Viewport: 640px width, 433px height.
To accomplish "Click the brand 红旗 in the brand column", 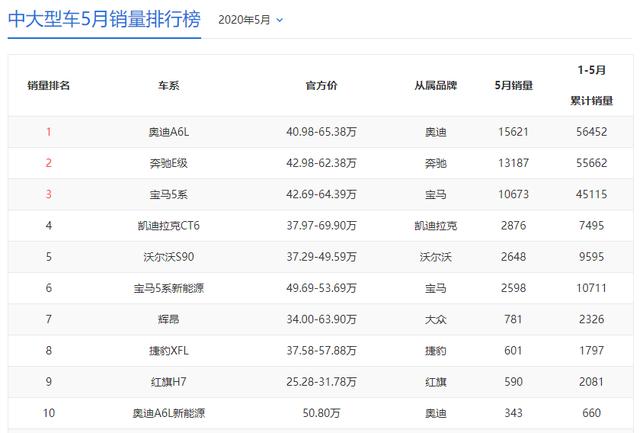I will pos(436,382).
